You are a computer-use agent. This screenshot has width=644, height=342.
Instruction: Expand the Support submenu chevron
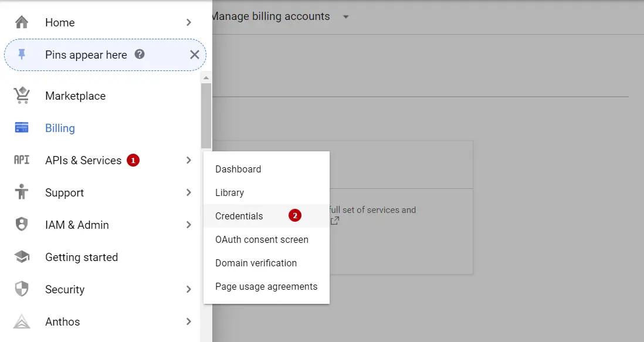188,192
